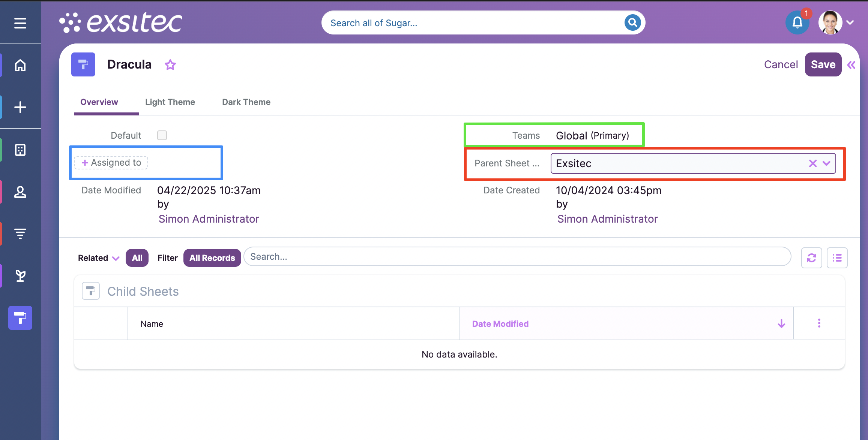The height and width of the screenshot is (440, 868).
Task: Toggle Date Modified column sort arrow
Action: (x=781, y=324)
